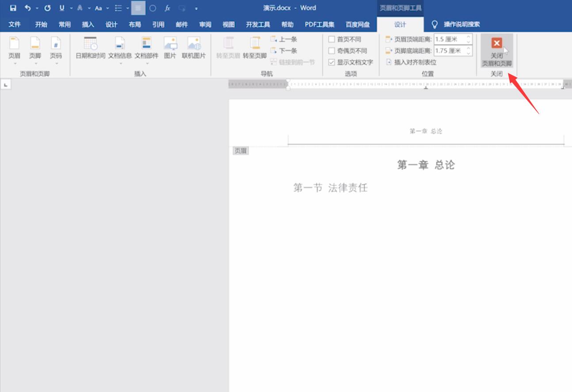Click header text 第一章 总论 in the header area
The image size is (572, 392).
point(426,131)
